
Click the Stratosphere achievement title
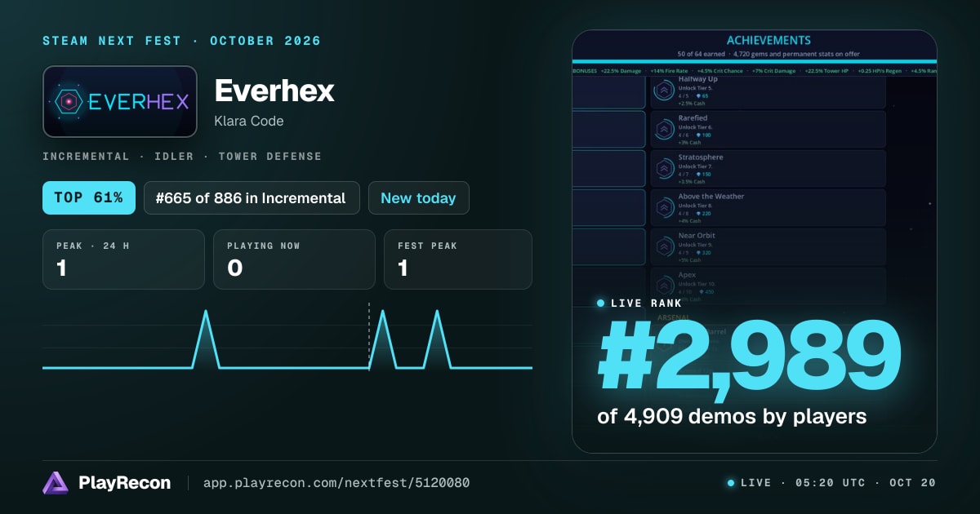pos(701,157)
